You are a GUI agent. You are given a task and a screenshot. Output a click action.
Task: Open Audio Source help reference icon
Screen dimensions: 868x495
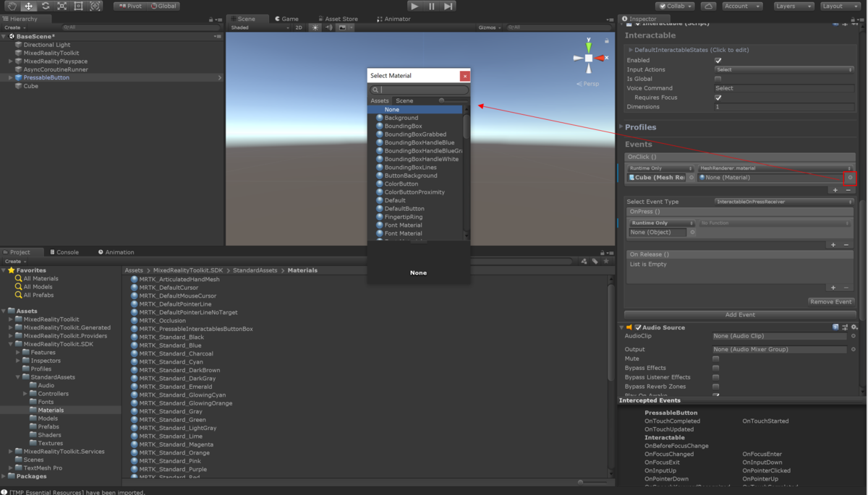click(x=835, y=327)
